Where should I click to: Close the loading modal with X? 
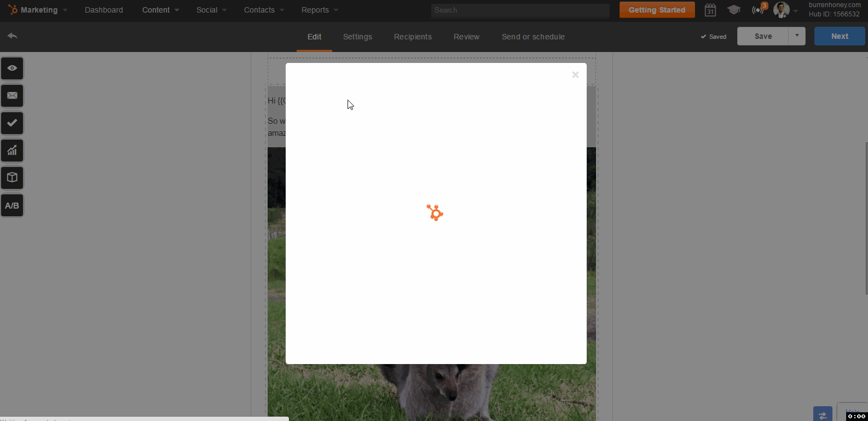[575, 74]
